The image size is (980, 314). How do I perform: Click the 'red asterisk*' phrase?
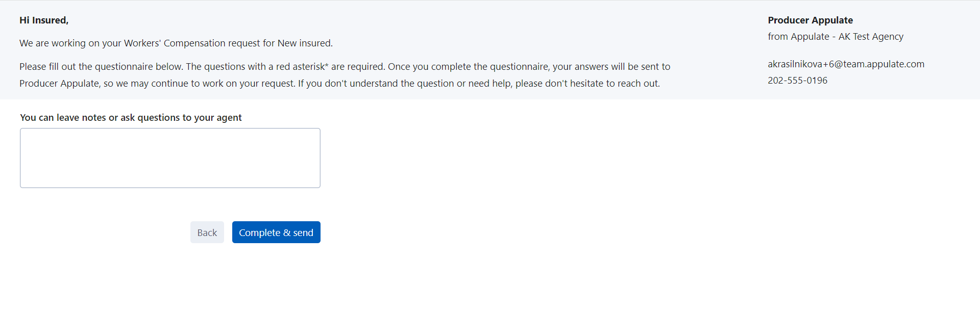[302, 67]
